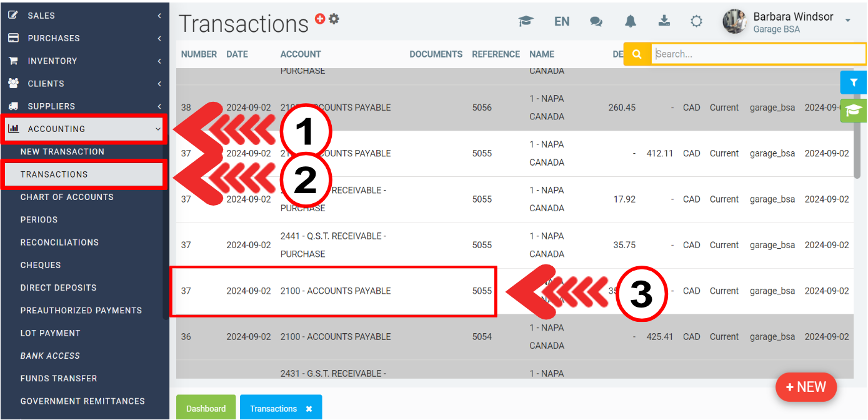Click the yellow search magnifier button

click(x=637, y=54)
